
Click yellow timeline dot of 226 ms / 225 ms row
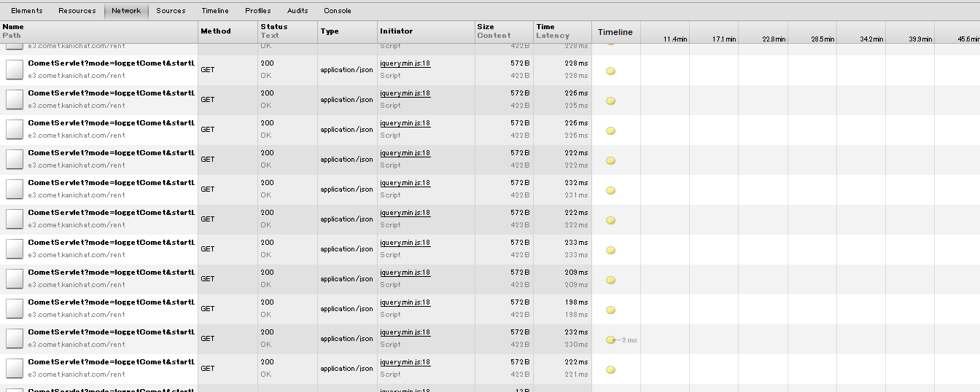pos(611,101)
